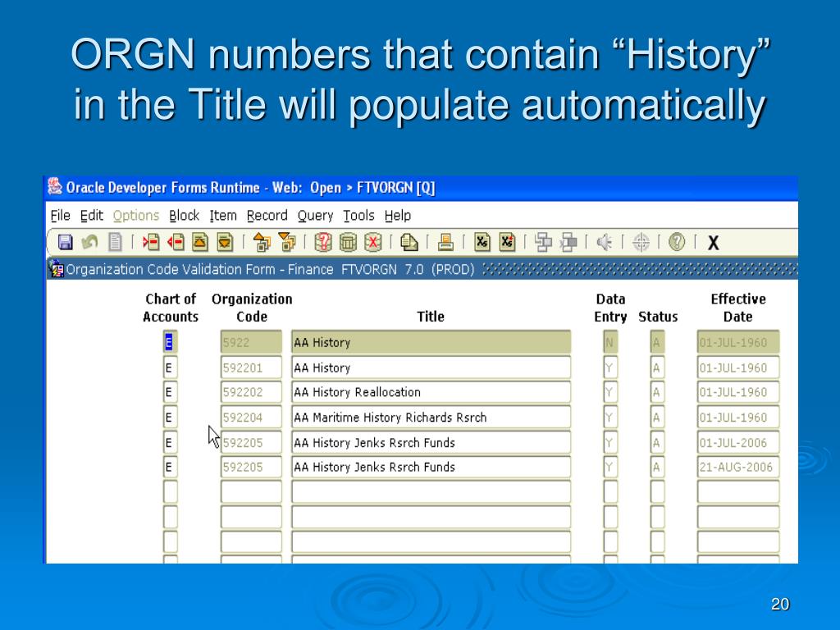This screenshot has width=840, height=630.
Task: Click AA History title of row 5922
Action: [431, 342]
